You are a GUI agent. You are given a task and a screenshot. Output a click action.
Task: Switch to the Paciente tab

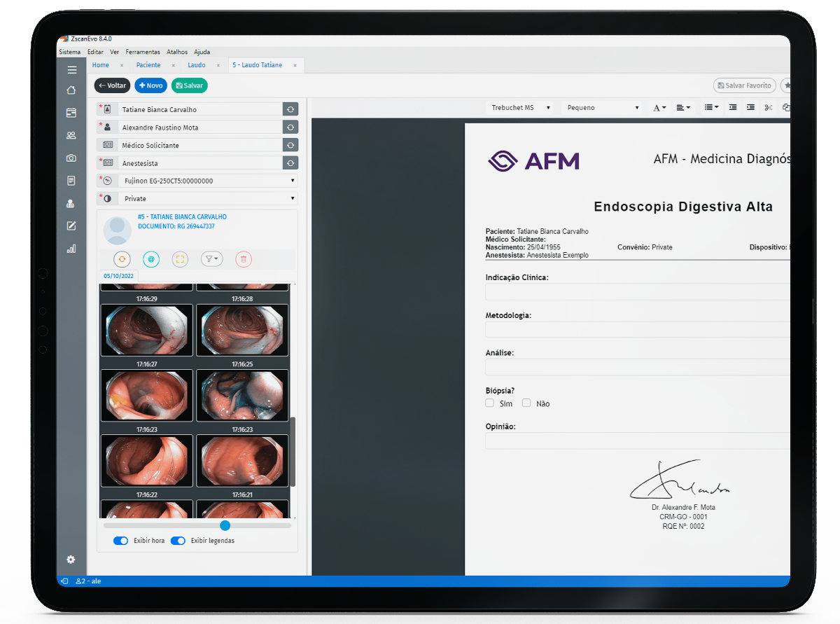coord(148,65)
